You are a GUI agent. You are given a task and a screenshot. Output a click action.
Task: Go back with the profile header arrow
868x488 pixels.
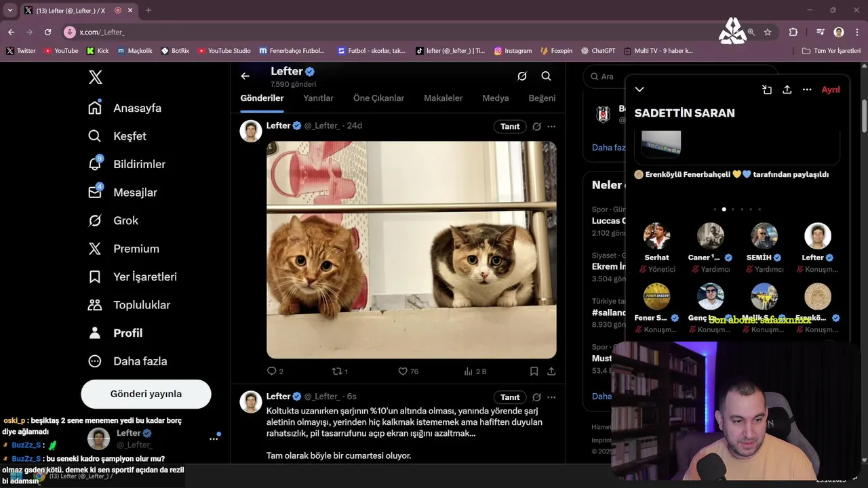pos(245,77)
